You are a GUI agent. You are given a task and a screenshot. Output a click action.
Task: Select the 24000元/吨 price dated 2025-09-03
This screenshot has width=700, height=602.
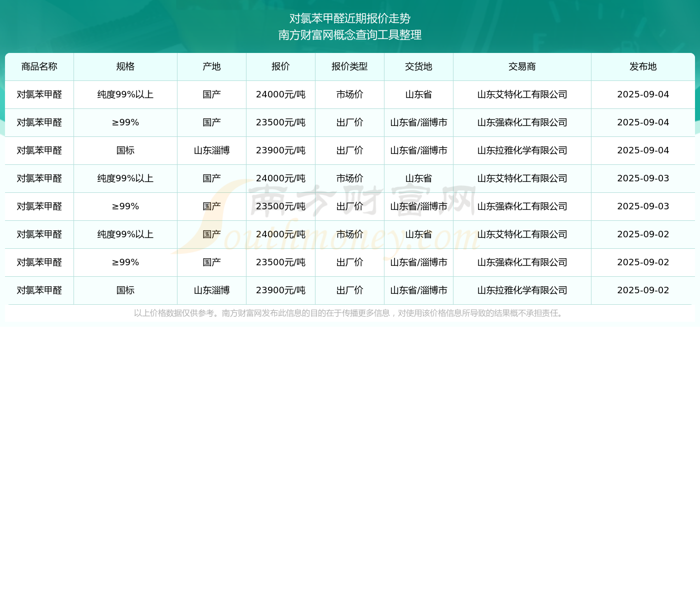point(280,178)
